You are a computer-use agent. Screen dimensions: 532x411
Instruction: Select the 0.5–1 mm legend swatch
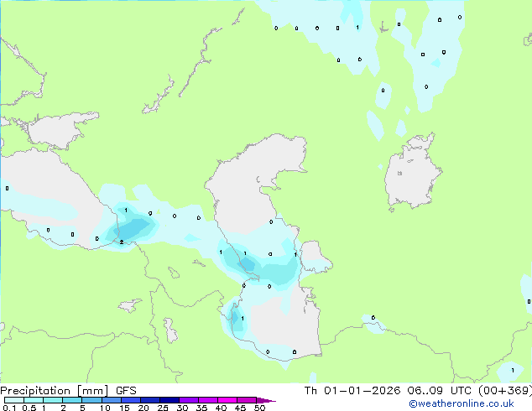pyautogui.click(x=34, y=400)
